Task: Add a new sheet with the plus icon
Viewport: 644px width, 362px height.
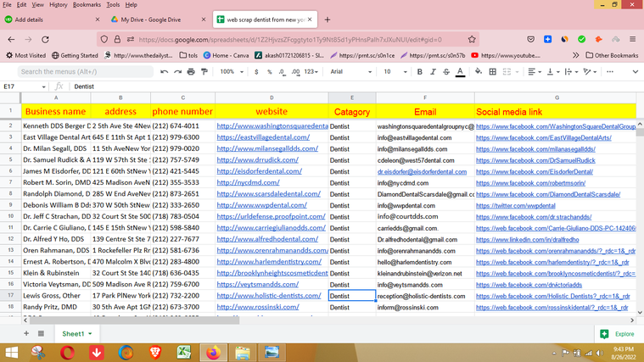Action: point(26,334)
